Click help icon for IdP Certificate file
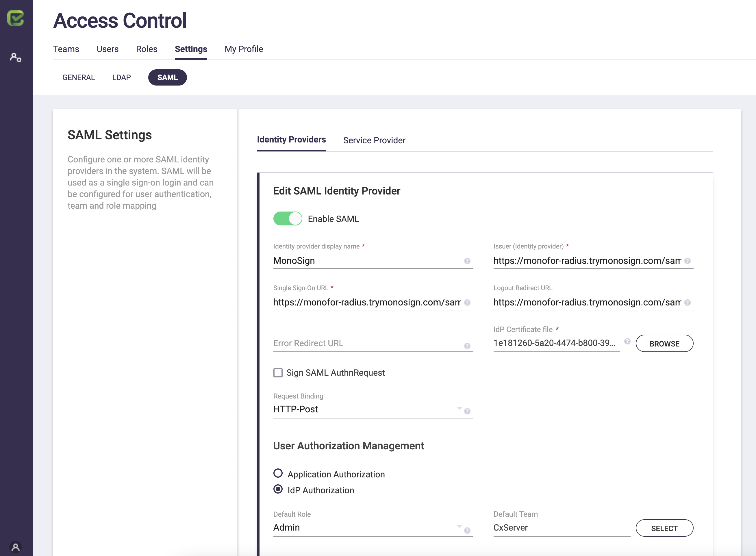Image resolution: width=756 pixels, height=556 pixels. [x=627, y=341]
